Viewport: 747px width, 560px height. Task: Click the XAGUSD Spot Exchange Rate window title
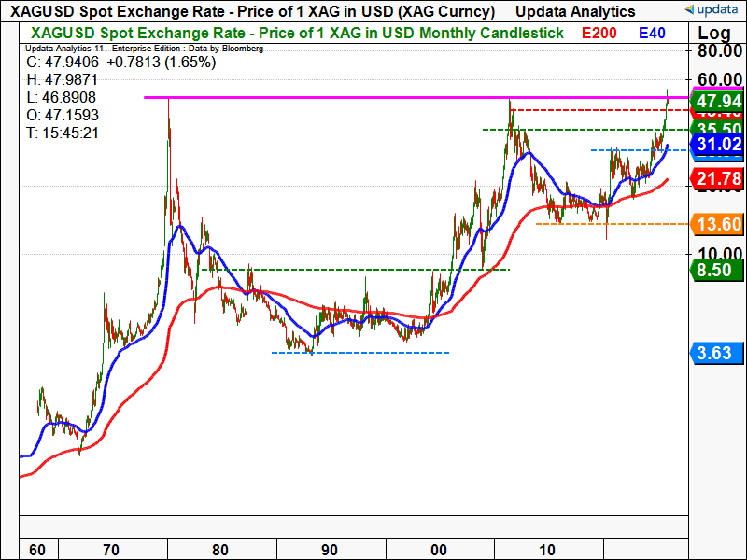[252, 12]
